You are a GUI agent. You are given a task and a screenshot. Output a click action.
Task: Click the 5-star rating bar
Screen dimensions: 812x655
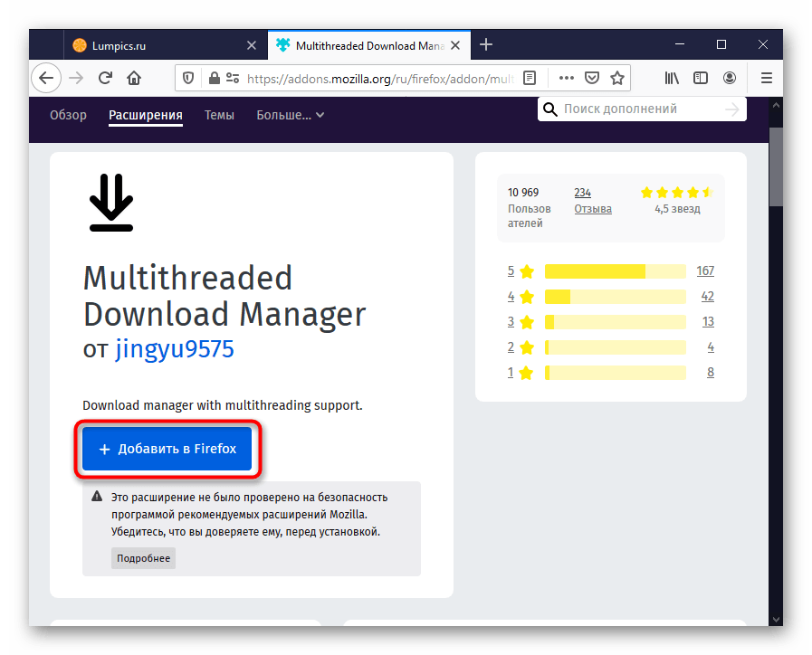(x=615, y=271)
